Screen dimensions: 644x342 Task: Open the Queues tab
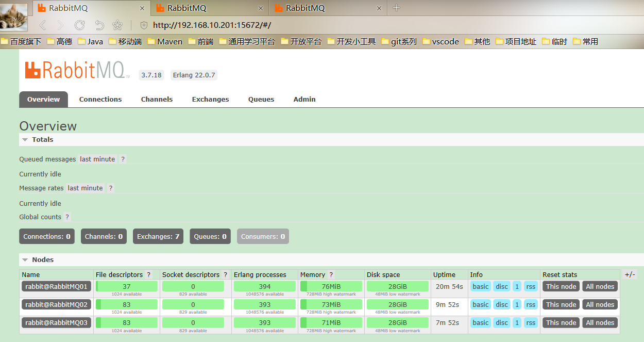point(261,100)
